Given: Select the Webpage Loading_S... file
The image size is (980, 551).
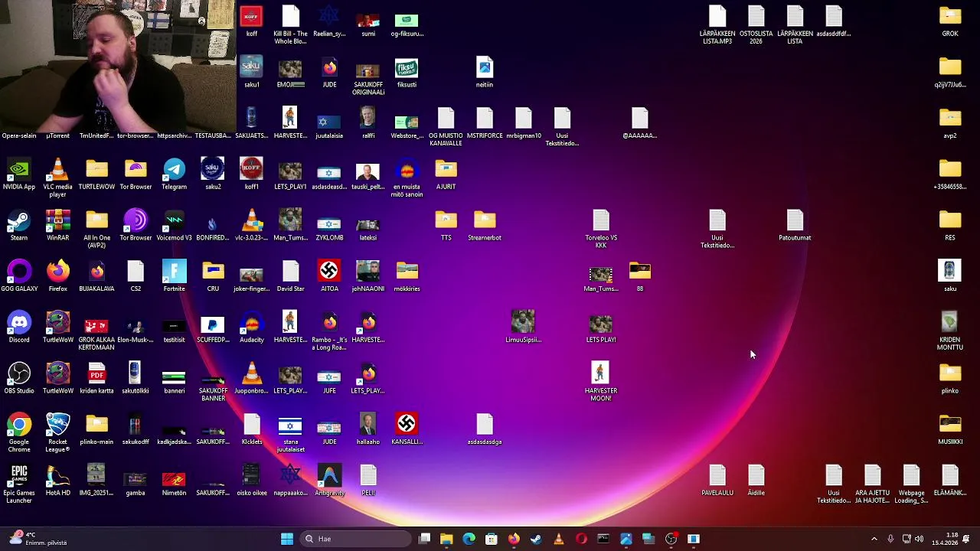Looking at the screenshot, I should click(x=911, y=484).
